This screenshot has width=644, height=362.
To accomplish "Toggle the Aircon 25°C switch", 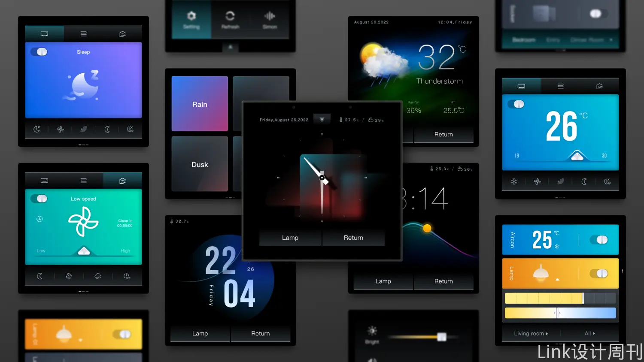I will click(601, 240).
